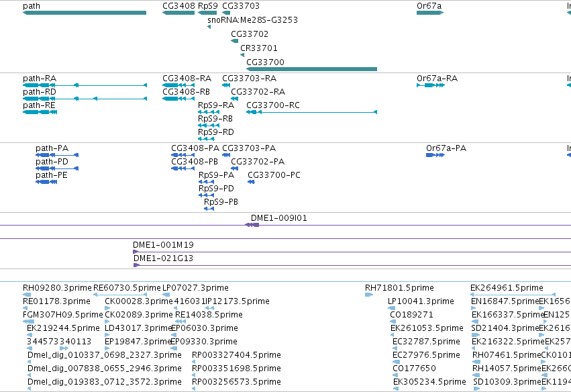571x392 pixels.
Task: Select the CO177650 feature
Action: [396, 375]
